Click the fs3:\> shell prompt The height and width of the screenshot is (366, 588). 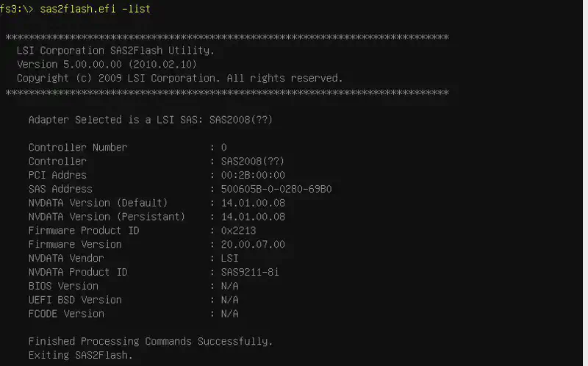[x=15, y=9]
